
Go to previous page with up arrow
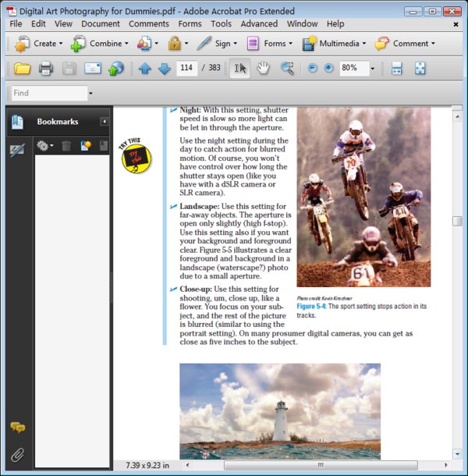[x=145, y=69]
